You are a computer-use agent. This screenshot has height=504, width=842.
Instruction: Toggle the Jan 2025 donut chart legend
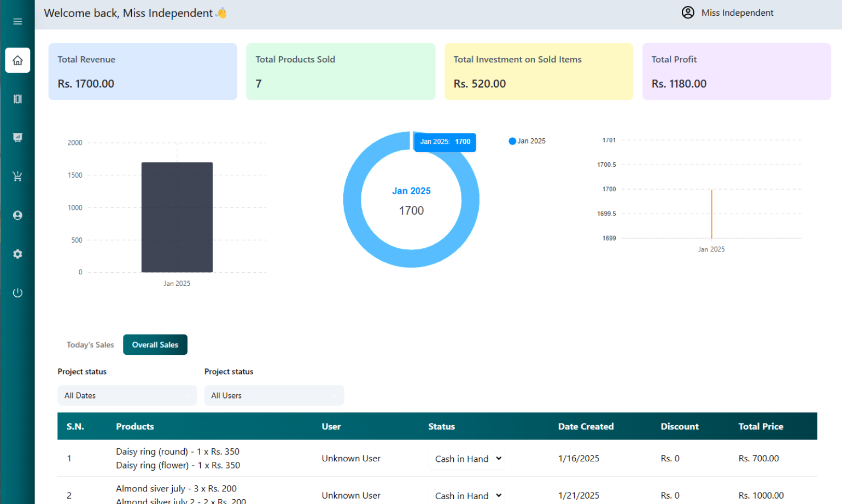coord(527,141)
